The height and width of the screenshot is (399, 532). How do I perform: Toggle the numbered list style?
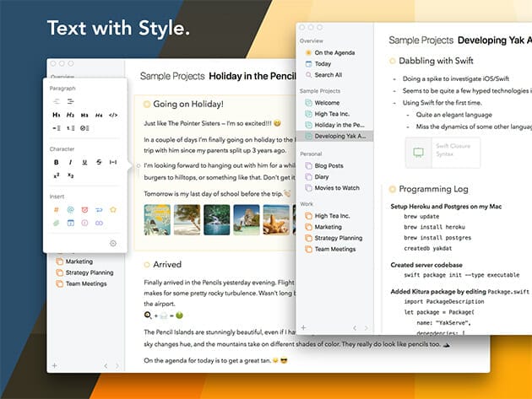pos(70,128)
